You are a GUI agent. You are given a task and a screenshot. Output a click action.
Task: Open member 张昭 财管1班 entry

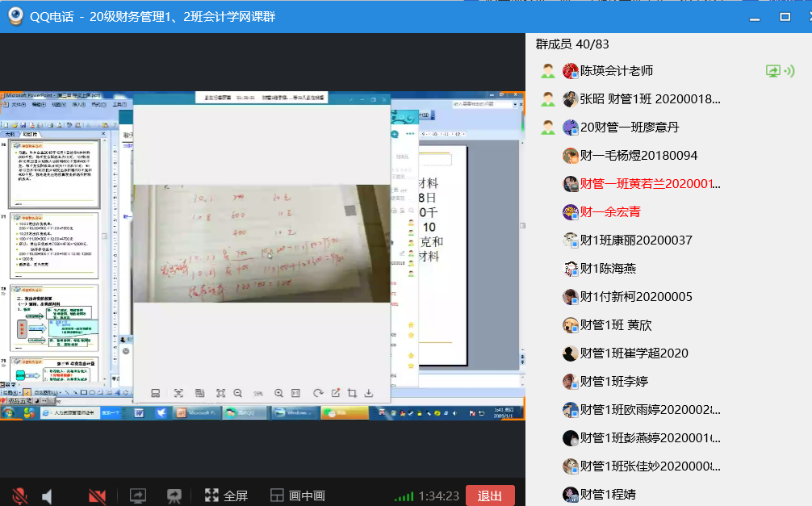click(650, 99)
